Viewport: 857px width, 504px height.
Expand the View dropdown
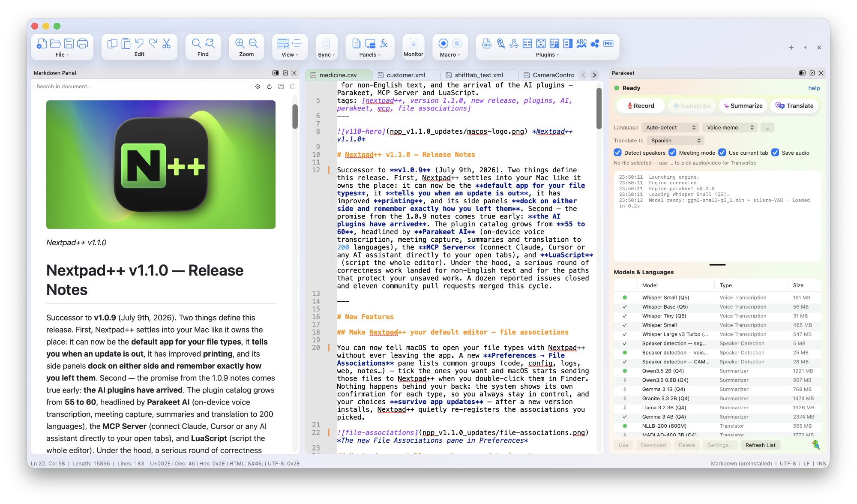[290, 55]
